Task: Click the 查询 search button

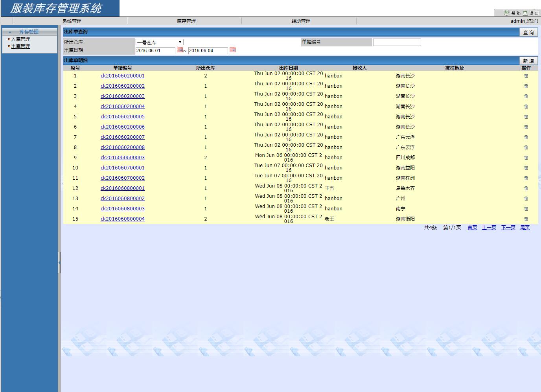Action: point(528,32)
